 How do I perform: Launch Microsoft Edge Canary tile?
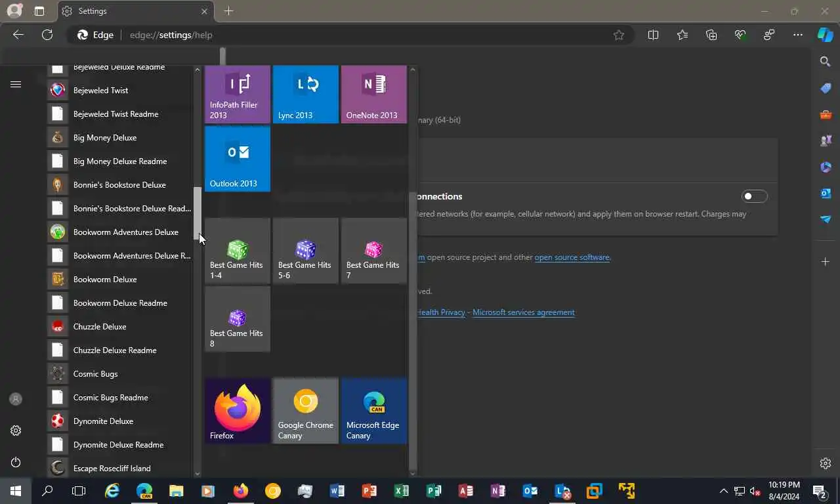coord(374,411)
